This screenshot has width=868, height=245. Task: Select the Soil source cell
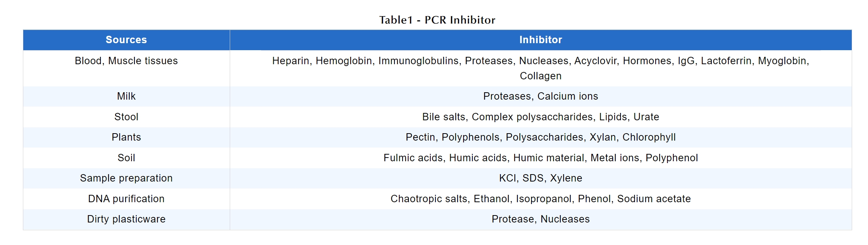point(126,158)
